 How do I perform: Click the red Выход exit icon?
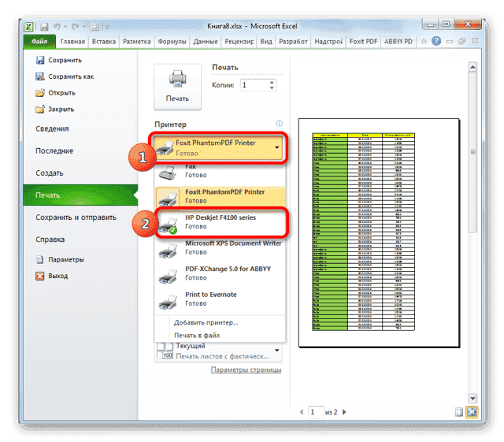tap(40, 276)
